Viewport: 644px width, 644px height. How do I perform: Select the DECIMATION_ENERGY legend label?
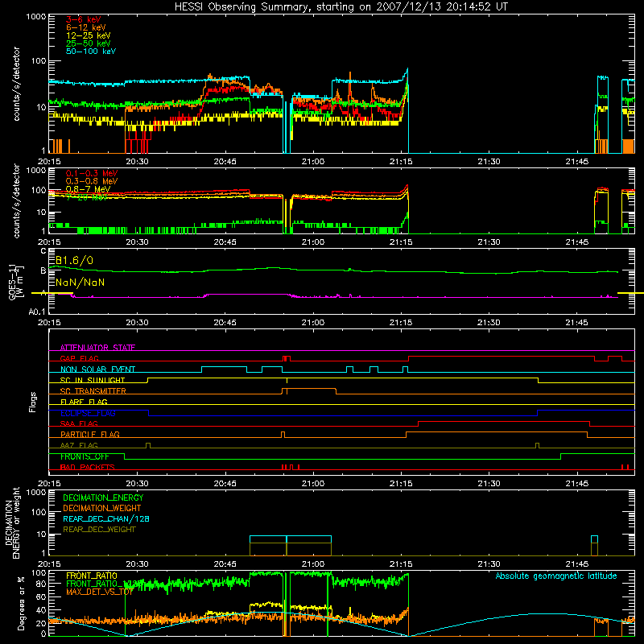click(103, 497)
